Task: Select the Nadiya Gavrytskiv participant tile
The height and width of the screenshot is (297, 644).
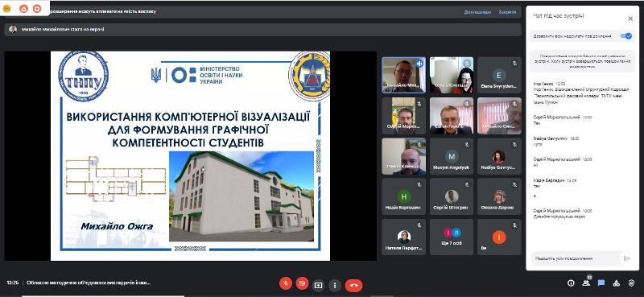Action: tap(499, 156)
